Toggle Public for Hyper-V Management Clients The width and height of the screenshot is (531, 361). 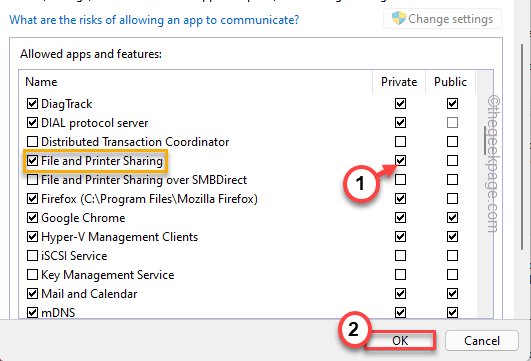coord(452,236)
